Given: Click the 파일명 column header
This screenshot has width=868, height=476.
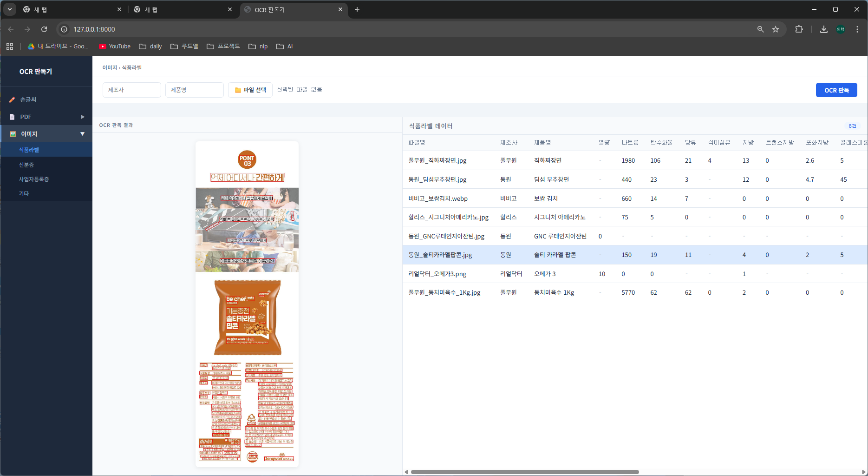Looking at the screenshot, I should tap(417, 142).
